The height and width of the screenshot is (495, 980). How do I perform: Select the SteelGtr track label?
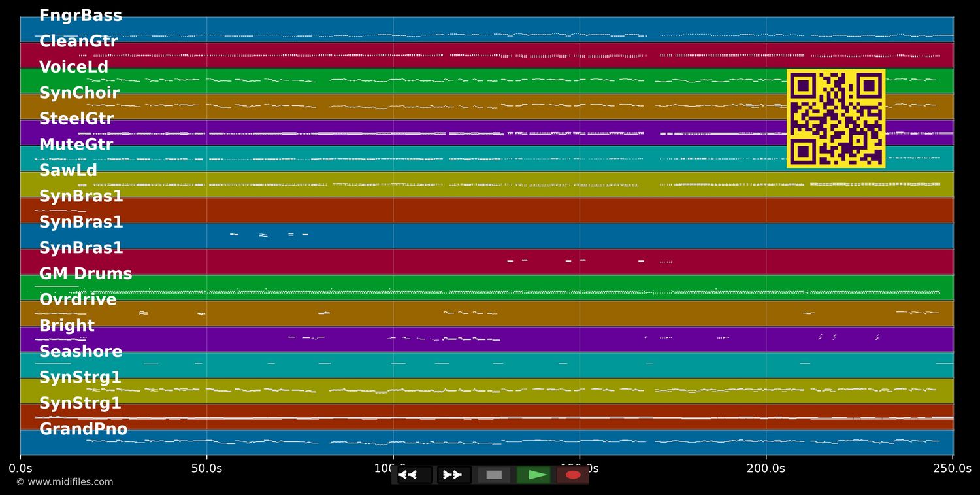click(76, 119)
